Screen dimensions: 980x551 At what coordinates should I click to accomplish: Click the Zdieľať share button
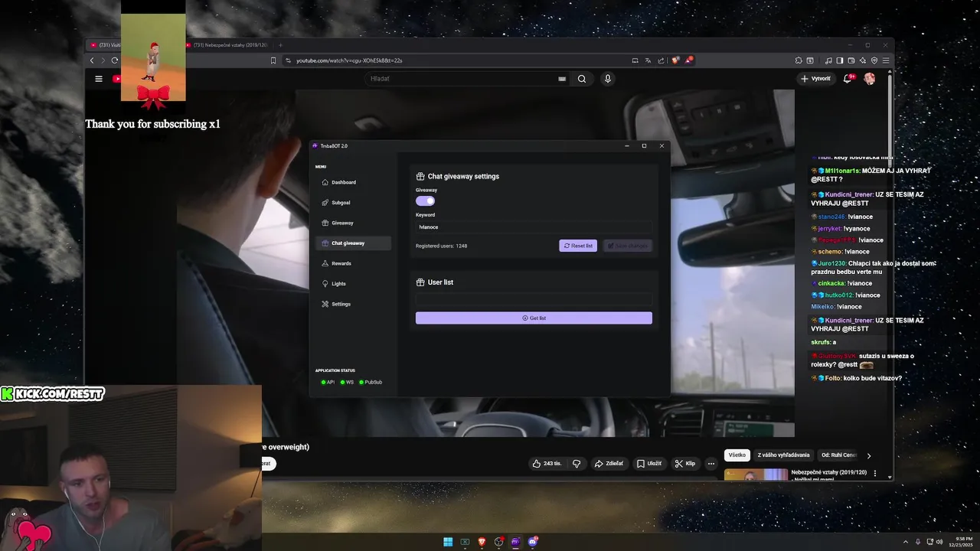(609, 463)
